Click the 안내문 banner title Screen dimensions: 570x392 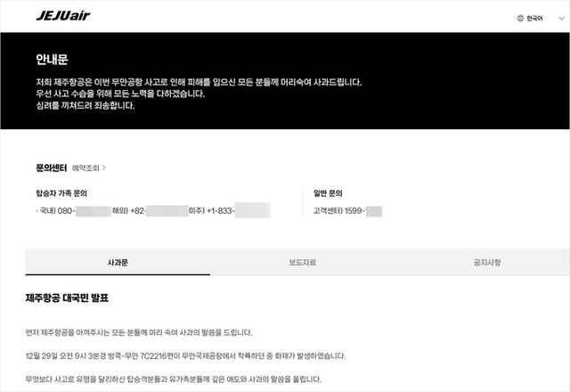(52, 60)
